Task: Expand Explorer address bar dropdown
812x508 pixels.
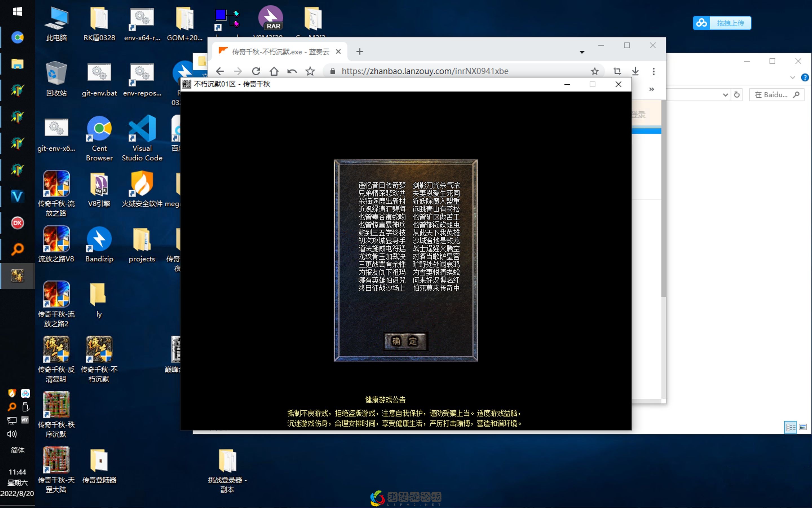Action: [x=725, y=95]
